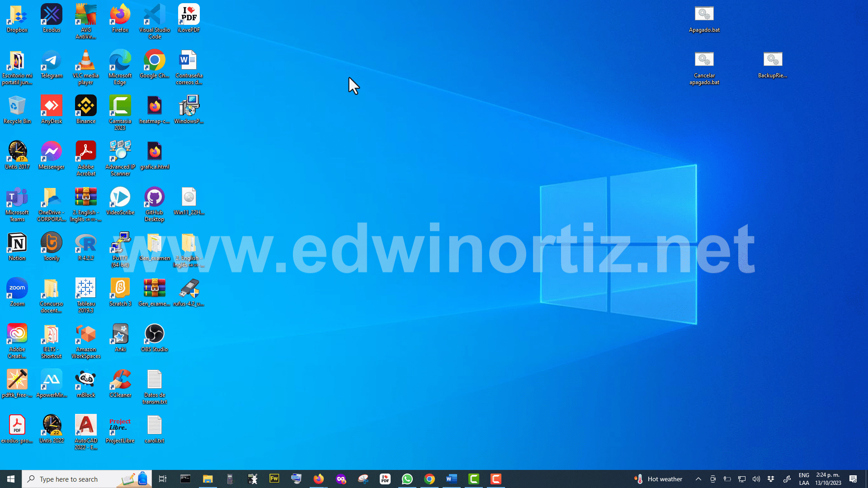The image size is (868, 488).
Task: Select the Datos de transm.txt file
Action: pyautogui.click(x=155, y=387)
